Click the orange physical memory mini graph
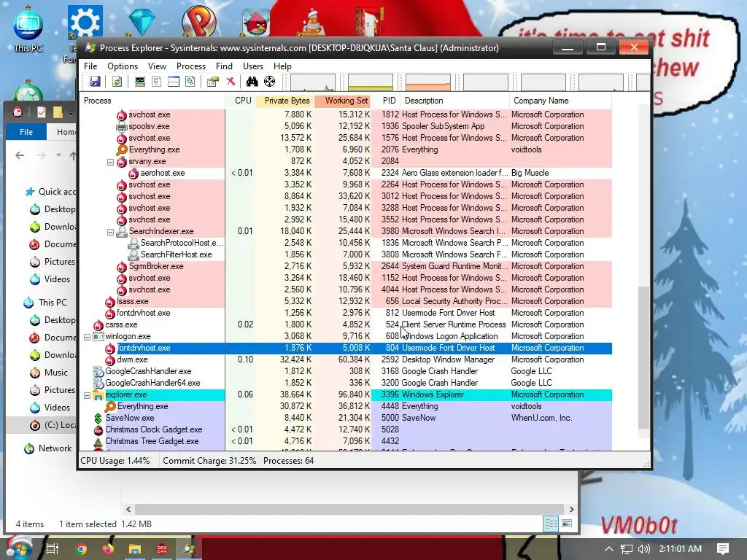 [x=427, y=82]
